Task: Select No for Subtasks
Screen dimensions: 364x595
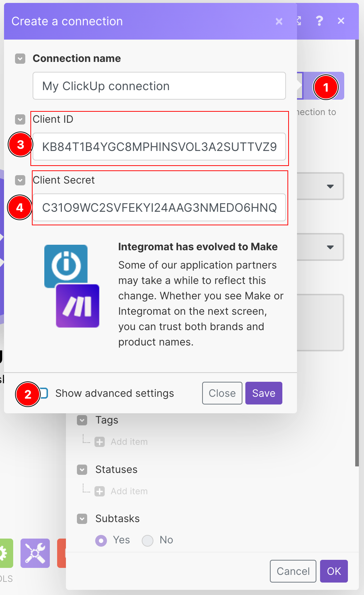Action: [148, 540]
